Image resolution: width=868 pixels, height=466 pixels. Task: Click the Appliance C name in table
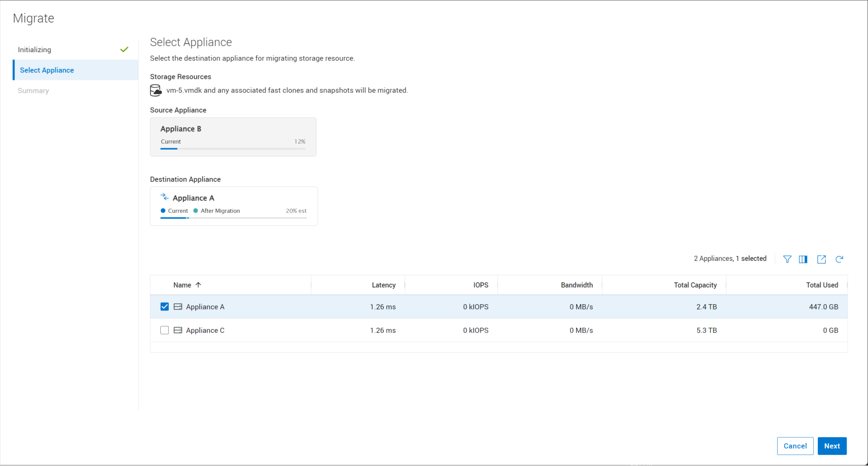tap(205, 330)
